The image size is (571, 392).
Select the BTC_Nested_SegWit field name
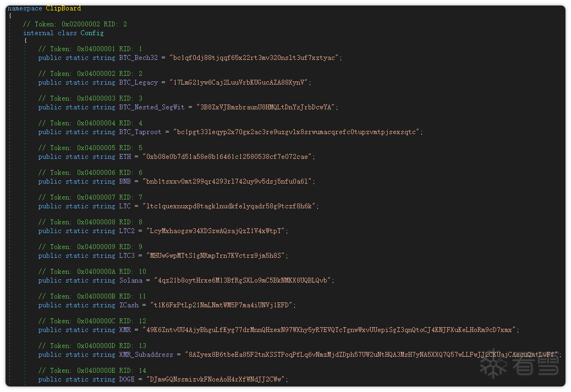(152, 107)
